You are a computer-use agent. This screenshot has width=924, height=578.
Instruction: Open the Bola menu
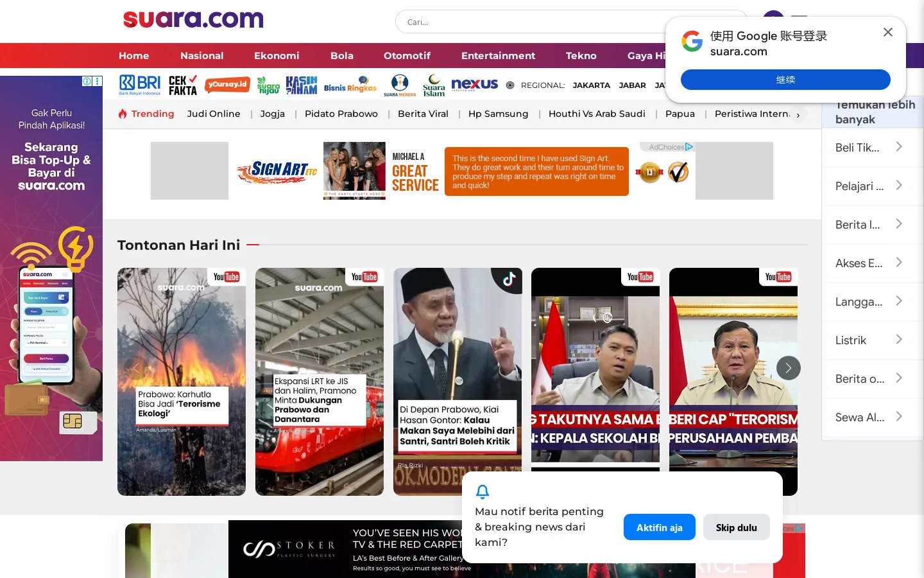(342, 56)
